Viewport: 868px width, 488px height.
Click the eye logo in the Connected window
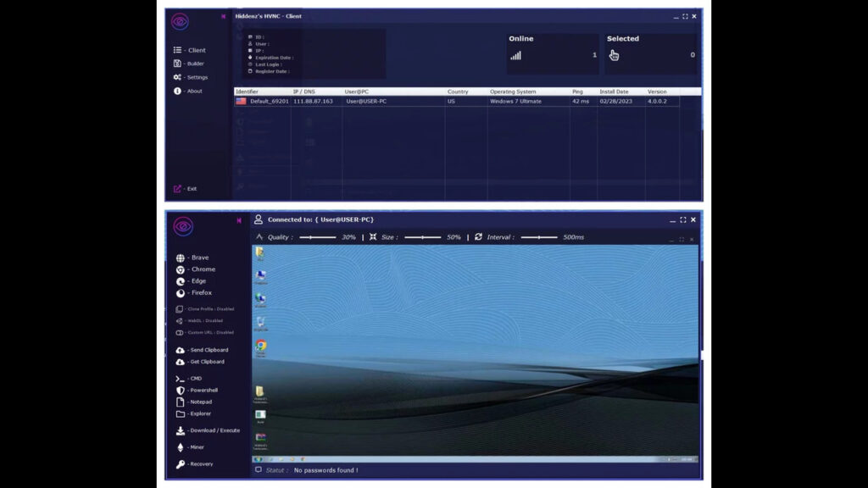click(x=183, y=226)
